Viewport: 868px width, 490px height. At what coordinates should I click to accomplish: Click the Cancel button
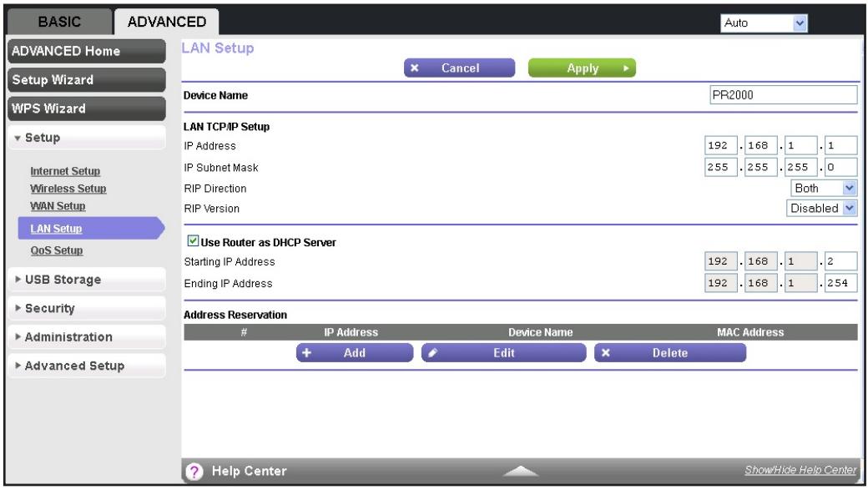(x=460, y=68)
